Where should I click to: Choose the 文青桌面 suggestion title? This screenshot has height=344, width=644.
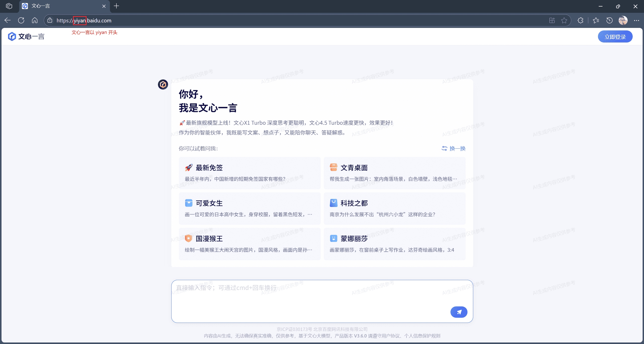pyautogui.click(x=354, y=168)
